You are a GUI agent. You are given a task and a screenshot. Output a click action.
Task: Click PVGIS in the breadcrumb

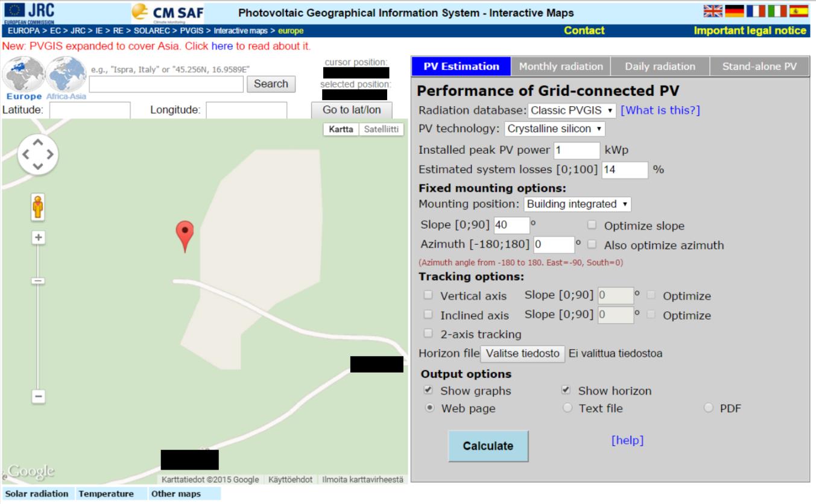point(191,31)
